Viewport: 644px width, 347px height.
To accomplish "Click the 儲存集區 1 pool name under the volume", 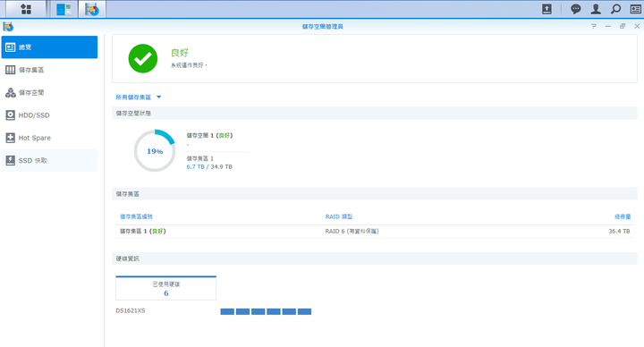I will coord(200,158).
